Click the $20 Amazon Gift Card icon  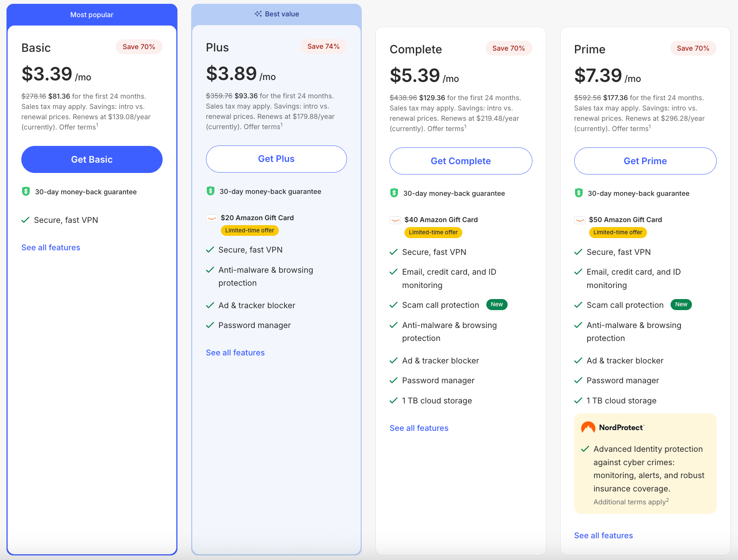211,218
